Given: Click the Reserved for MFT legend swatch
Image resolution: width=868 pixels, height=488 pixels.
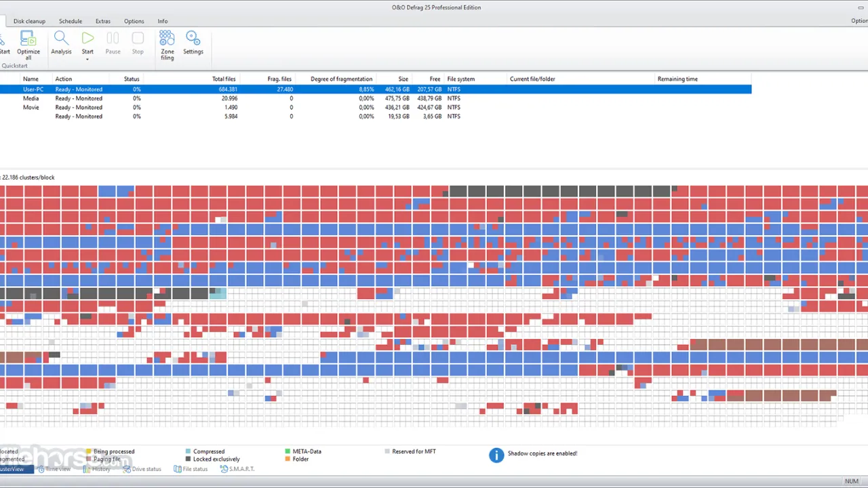Looking at the screenshot, I should point(387,451).
